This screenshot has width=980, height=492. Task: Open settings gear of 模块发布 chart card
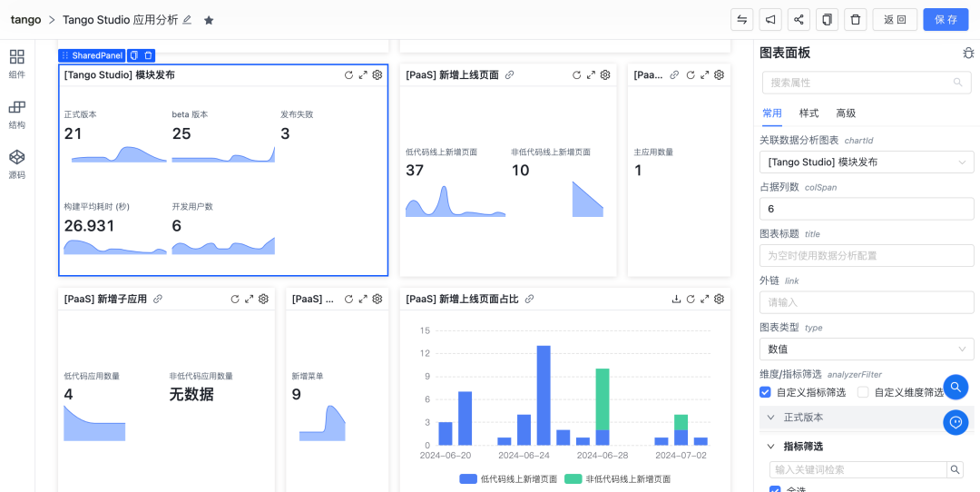[377, 75]
